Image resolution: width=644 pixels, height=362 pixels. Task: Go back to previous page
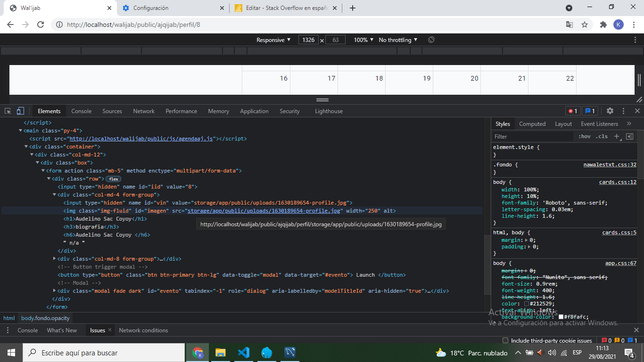point(10,25)
